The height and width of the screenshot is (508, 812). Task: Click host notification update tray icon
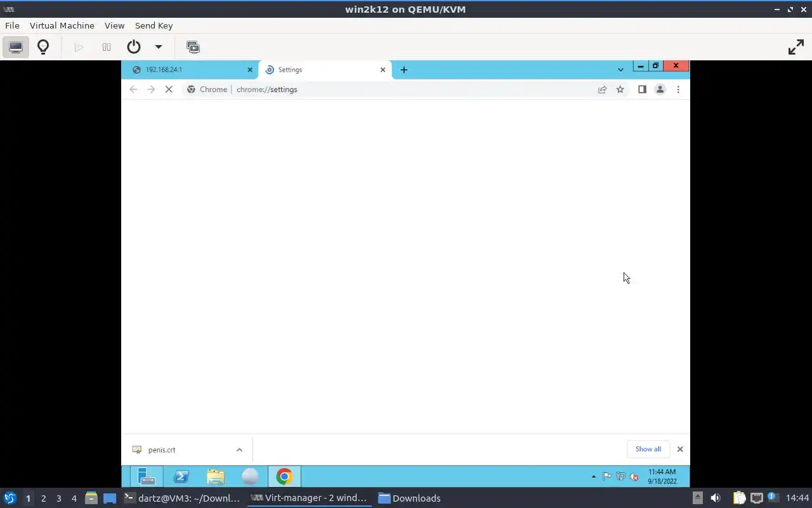[773, 498]
